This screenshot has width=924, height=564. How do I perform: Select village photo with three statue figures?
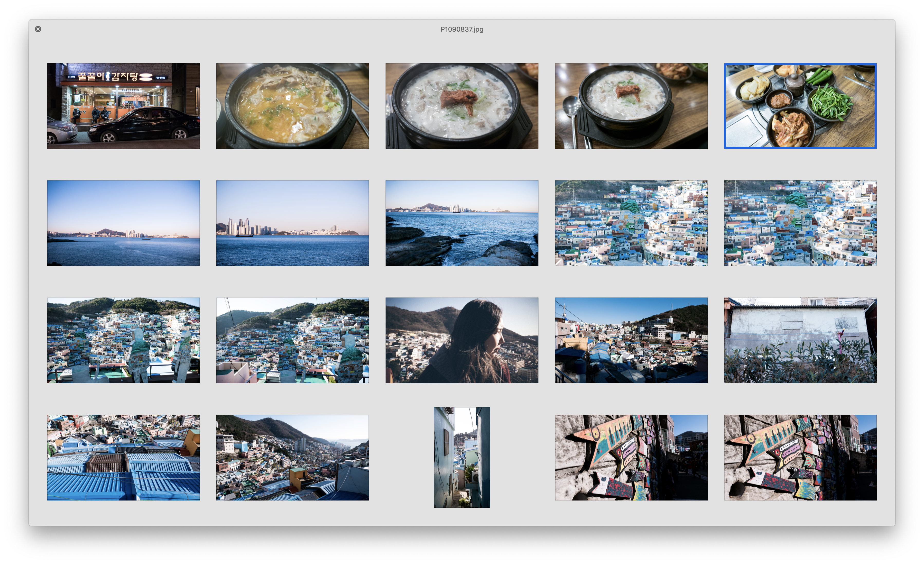[123, 340]
